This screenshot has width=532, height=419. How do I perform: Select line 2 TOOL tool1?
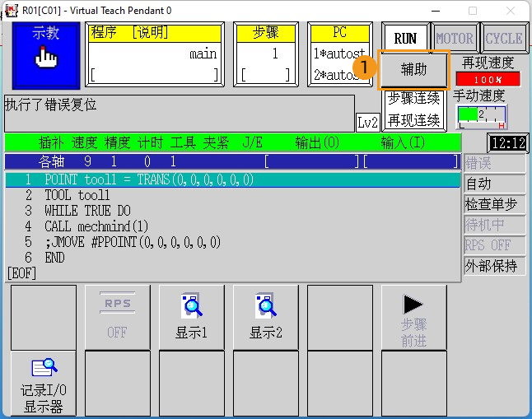pyautogui.click(x=233, y=195)
